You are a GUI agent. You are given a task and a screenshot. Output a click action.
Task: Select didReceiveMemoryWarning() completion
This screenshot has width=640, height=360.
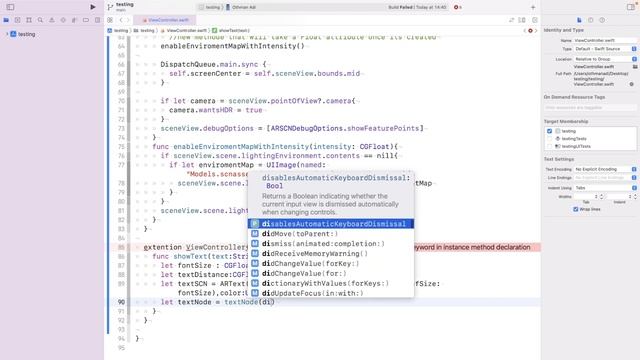[331, 253]
